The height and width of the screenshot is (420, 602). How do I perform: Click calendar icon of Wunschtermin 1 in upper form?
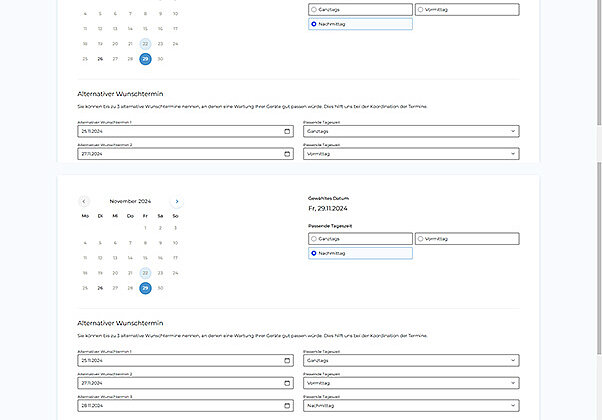pos(287,131)
